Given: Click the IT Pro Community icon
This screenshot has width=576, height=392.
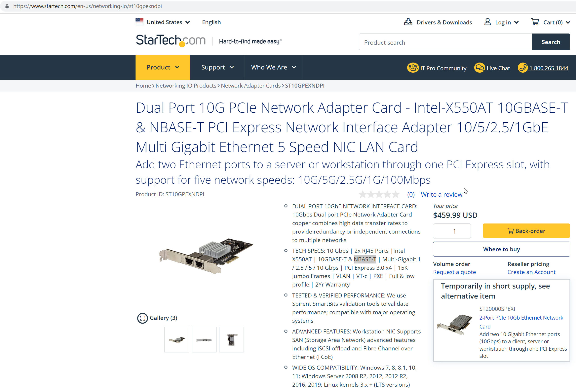Looking at the screenshot, I should tap(413, 68).
